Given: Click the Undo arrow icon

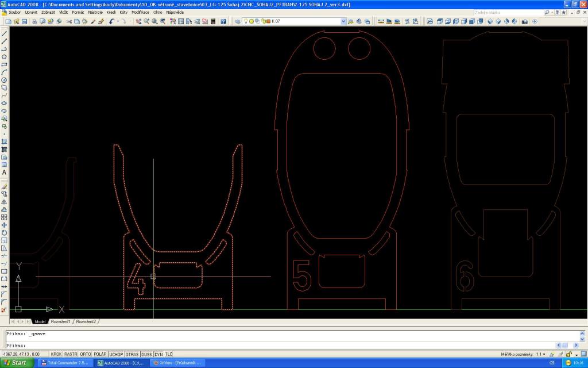Looking at the screenshot, I should 111,21.
